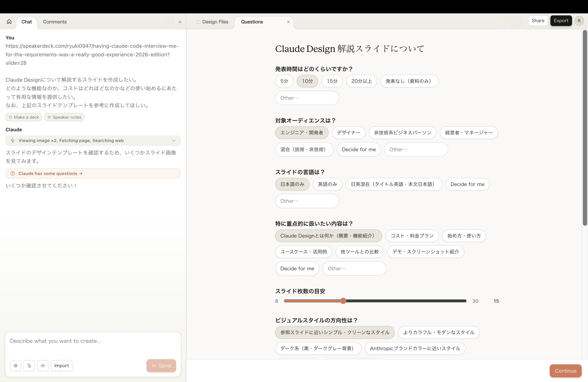Viewport: 588px width, 382px height.
Task: Select 非技術系ビジネスパーソン audience
Action: (402, 132)
